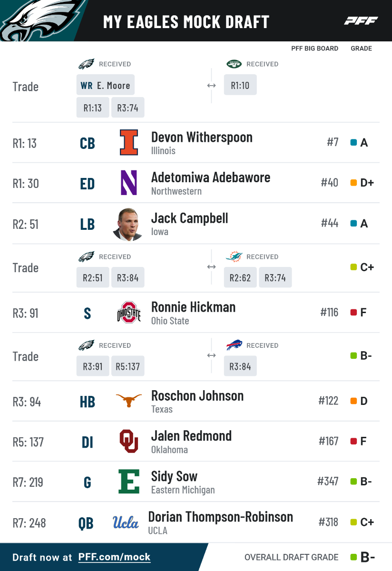Open the PFF.com/mock link
This screenshot has width=392, height=571.
(114, 557)
